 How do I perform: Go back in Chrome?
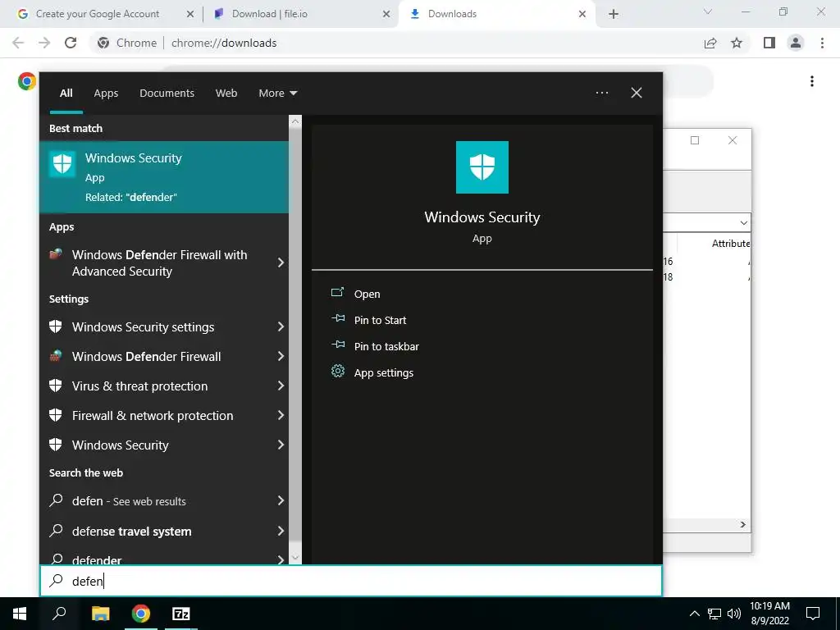point(18,43)
